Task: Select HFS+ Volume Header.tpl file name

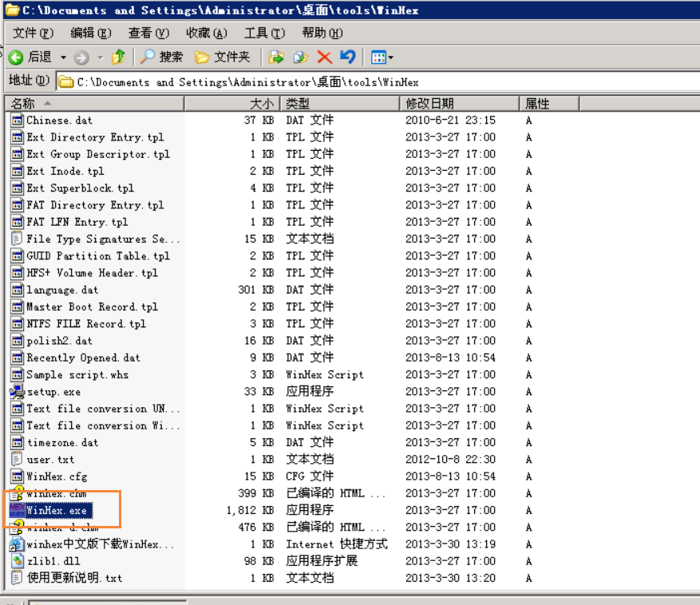Action: pyautogui.click(x=93, y=273)
